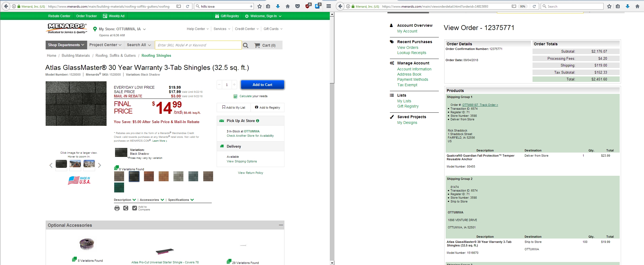The width and height of the screenshot is (644, 265).
Task: Expand the Shop Departments menu
Action: 66,45
